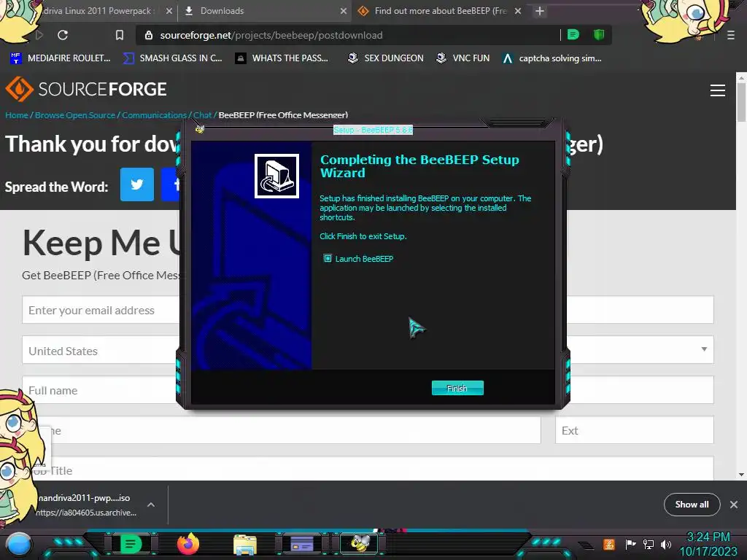Expand the United States country dropdown

pyautogui.click(x=704, y=349)
